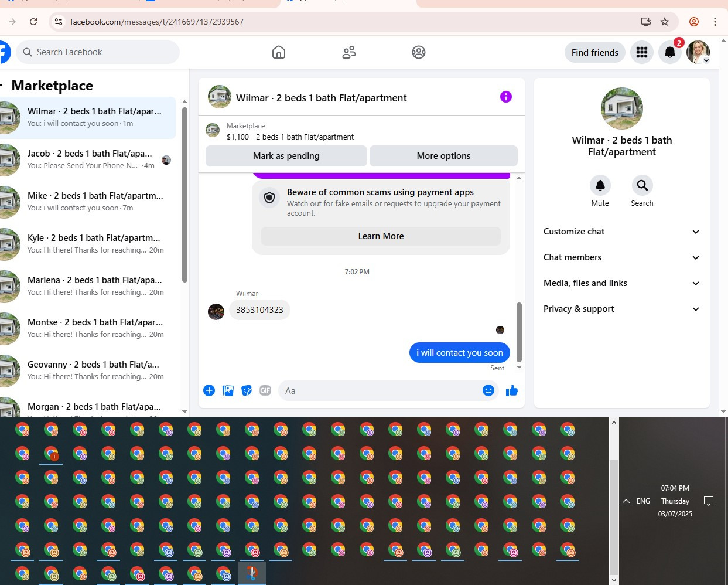Open the Windows notification center icon
Image resolution: width=728 pixels, height=585 pixels.
pos(709,501)
